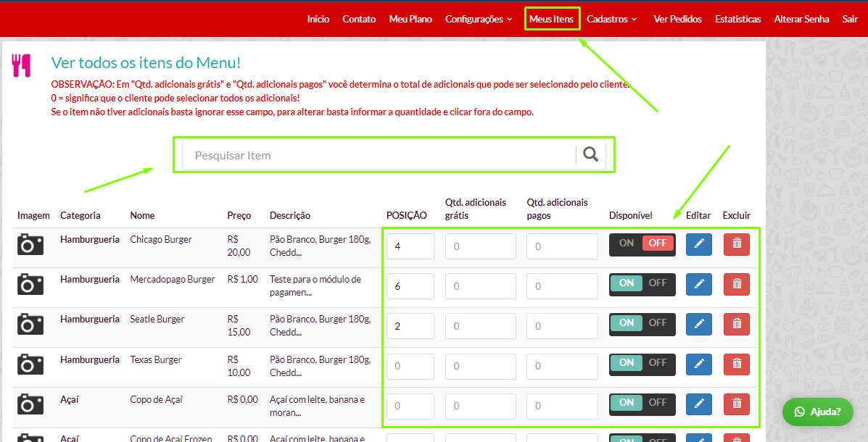
Task: Open the Cadastros dropdown menu
Action: [x=611, y=19]
